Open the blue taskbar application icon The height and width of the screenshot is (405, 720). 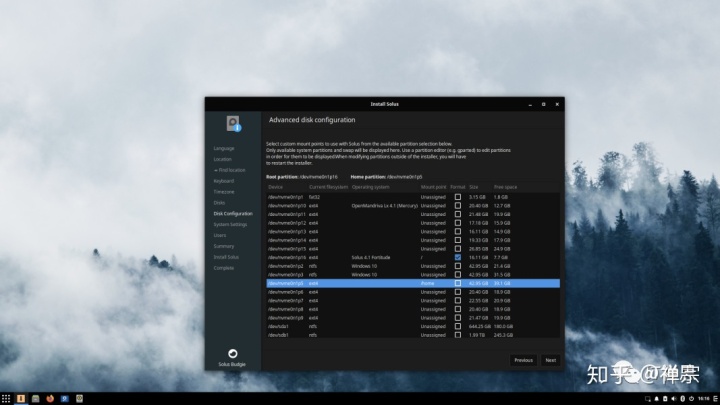[x=65, y=399]
